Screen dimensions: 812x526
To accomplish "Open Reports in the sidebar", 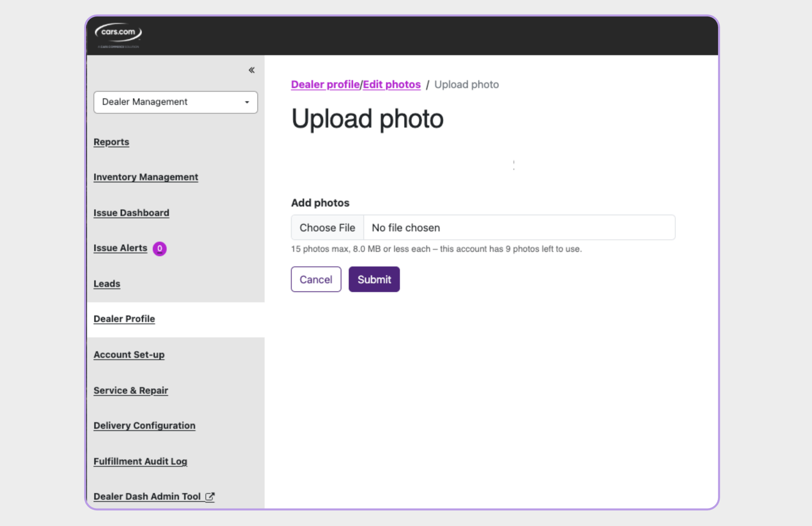I will click(x=111, y=142).
